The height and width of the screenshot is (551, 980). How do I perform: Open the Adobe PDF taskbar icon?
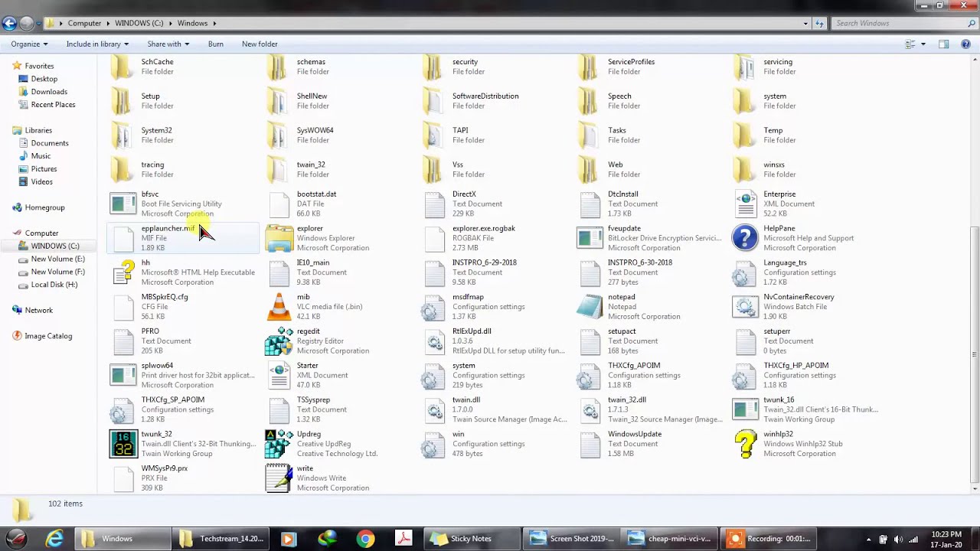[x=403, y=539]
